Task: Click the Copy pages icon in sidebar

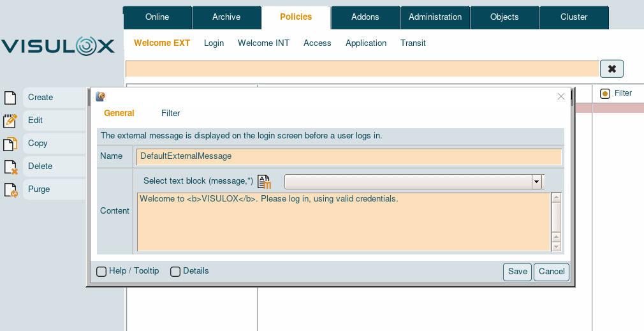Action: pos(10,143)
